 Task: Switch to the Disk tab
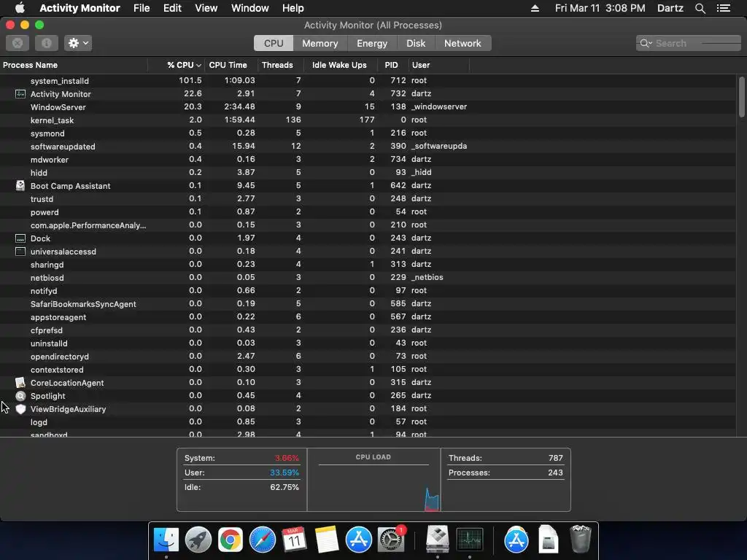415,43
